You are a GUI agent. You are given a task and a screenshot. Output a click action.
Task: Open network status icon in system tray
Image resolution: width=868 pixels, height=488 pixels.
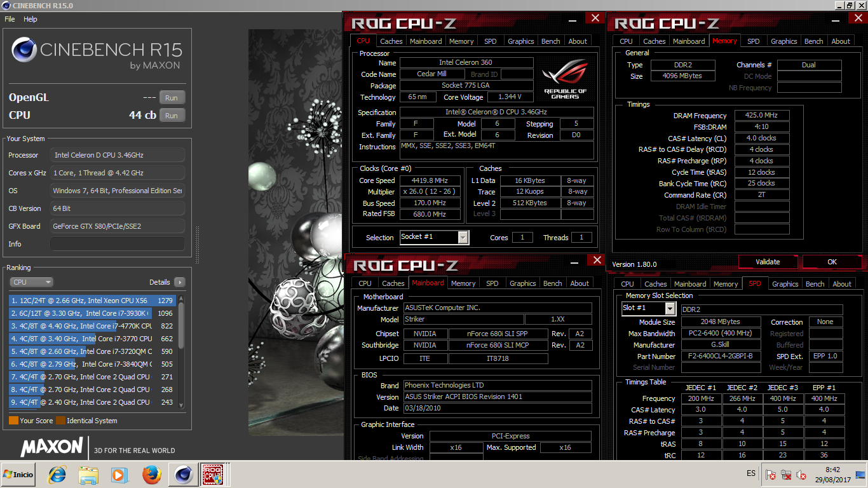(x=786, y=475)
